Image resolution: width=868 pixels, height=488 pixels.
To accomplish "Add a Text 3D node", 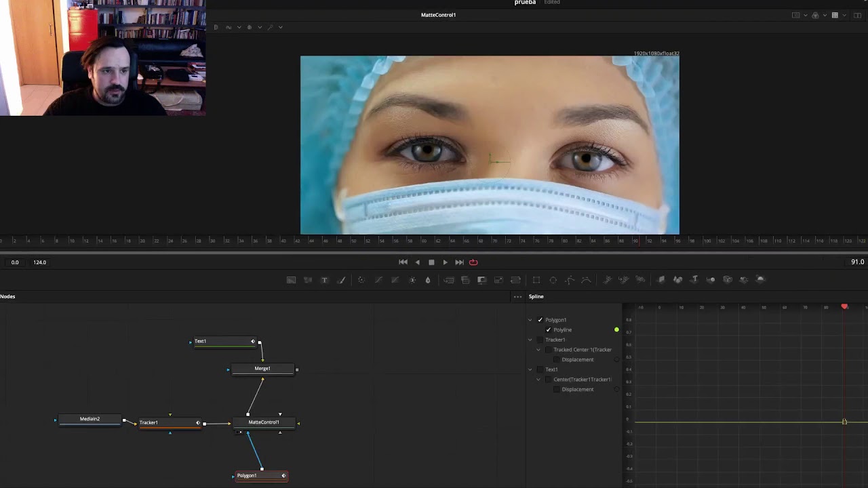I will point(694,280).
